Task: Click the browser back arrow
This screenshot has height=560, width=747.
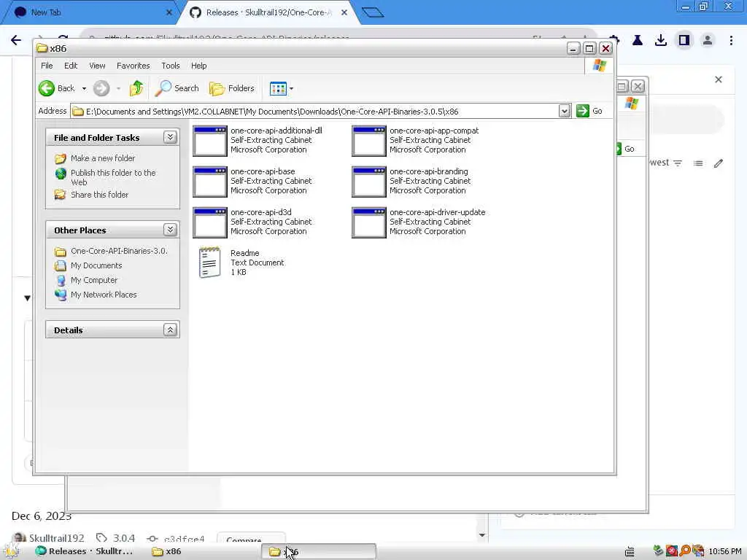Action: (16, 40)
